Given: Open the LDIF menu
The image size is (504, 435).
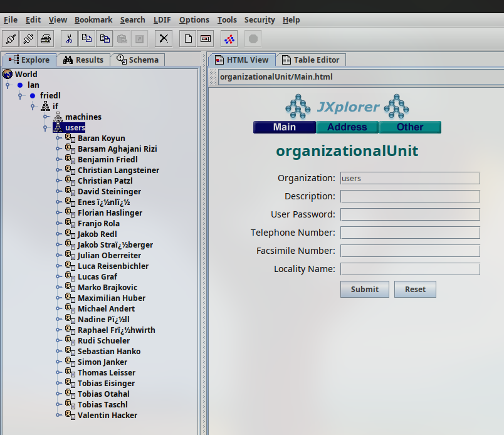Looking at the screenshot, I should coord(162,19).
